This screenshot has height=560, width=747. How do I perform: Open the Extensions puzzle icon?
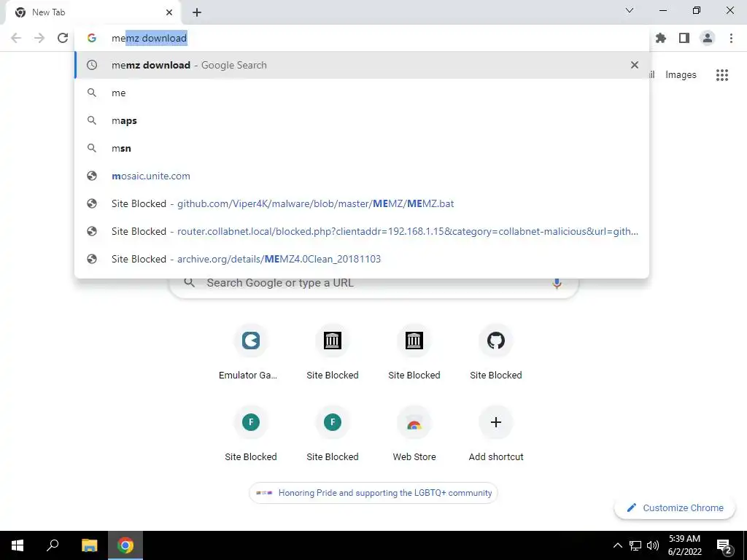pyautogui.click(x=661, y=38)
